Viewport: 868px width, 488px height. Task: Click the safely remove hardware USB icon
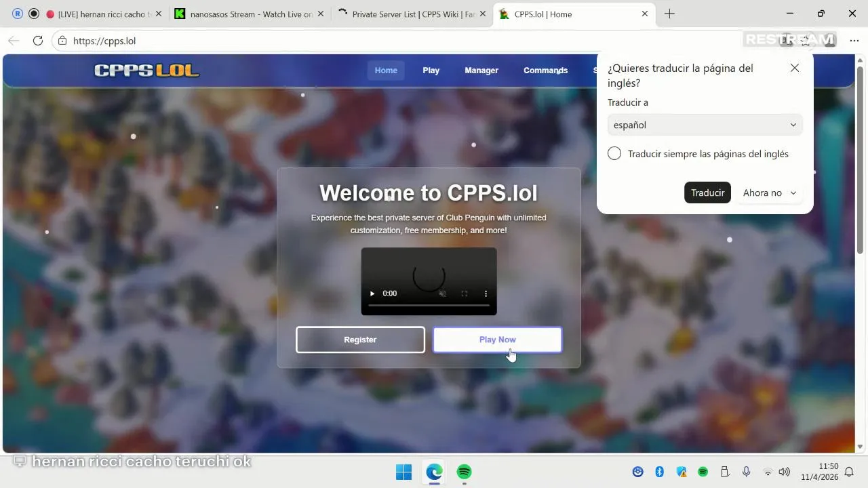pos(724,472)
